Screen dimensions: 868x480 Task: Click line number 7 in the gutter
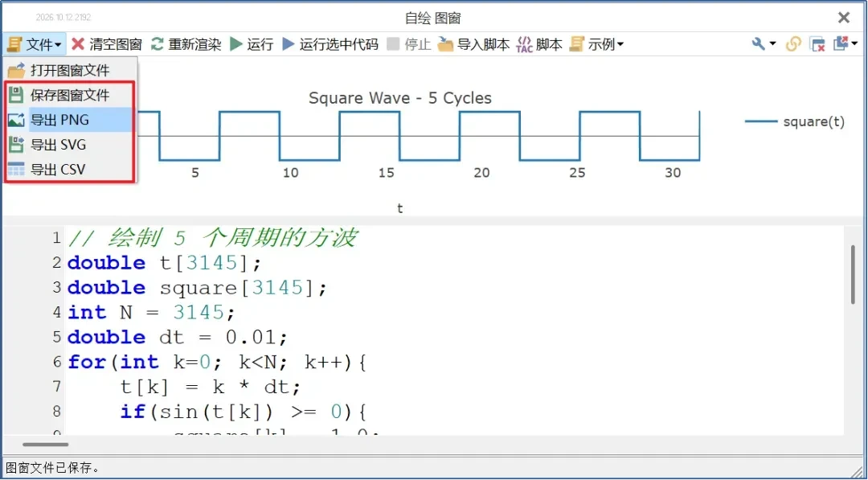(56, 387)
